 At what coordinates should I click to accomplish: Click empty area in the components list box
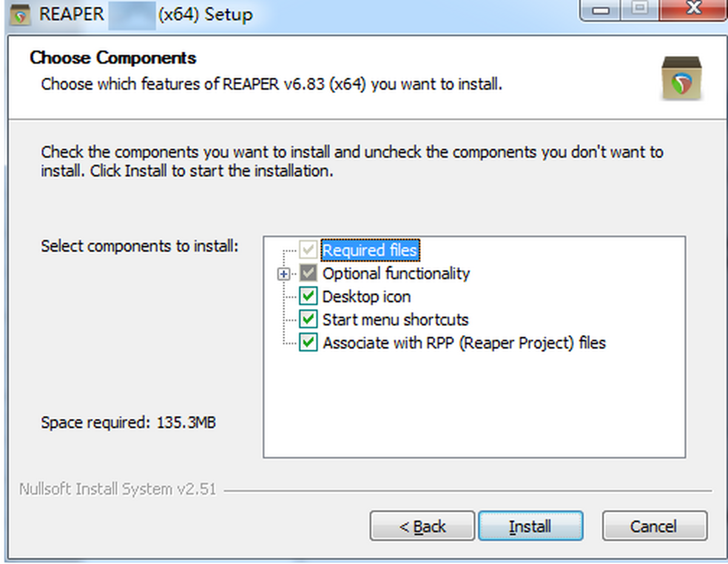click(473, 407)
